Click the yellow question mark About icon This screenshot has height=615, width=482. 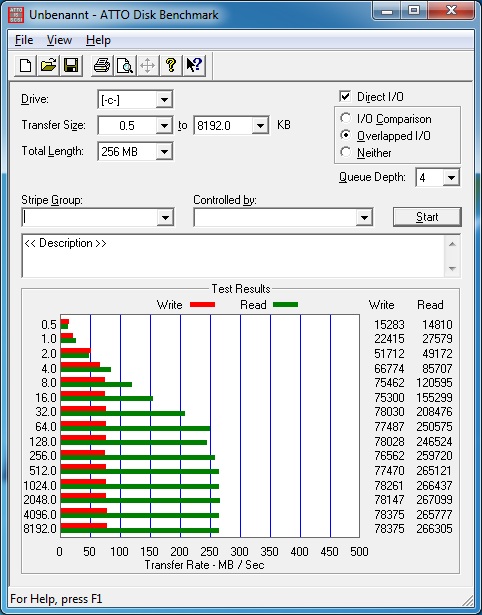pyautogui.click(x=171, y=65)
